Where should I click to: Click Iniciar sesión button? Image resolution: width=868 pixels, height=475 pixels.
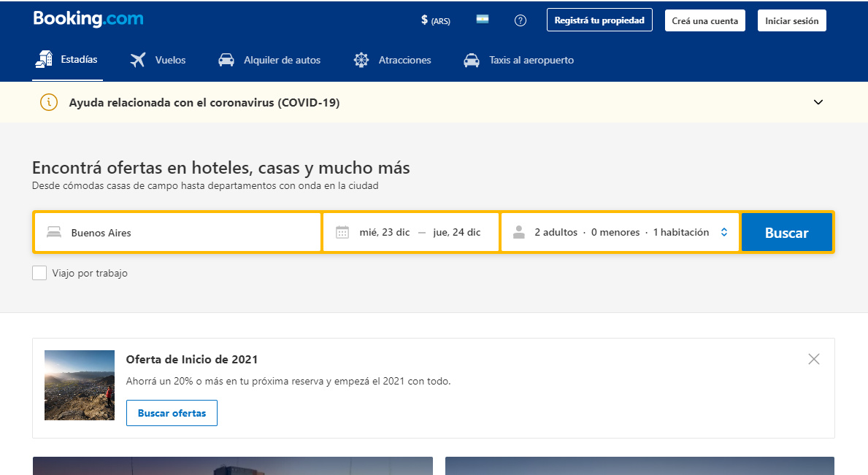(791, 20)
